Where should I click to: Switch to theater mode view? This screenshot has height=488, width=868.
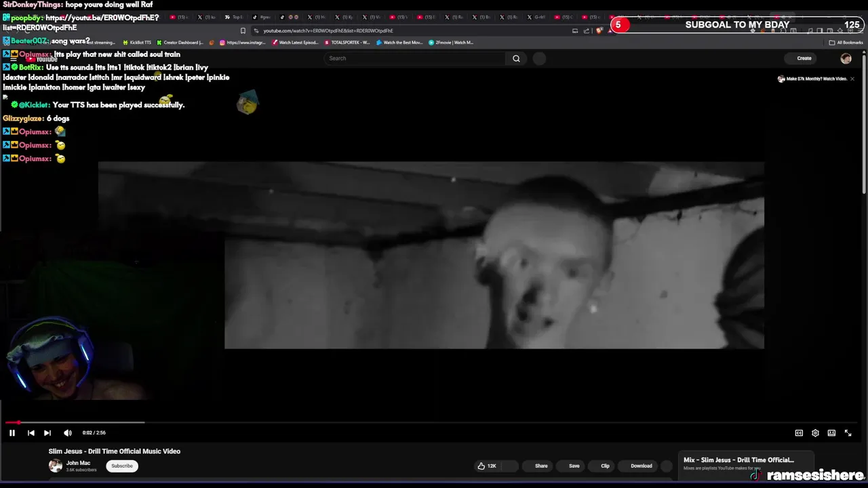tap(831, 433)
